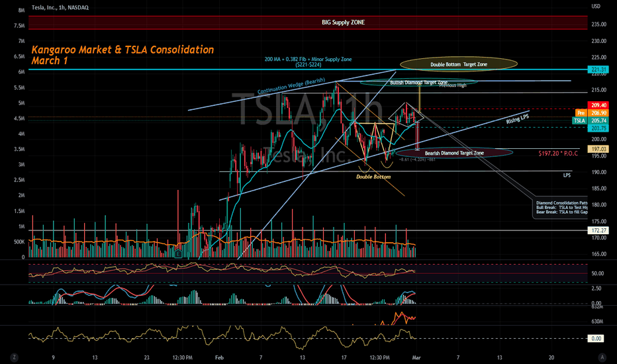Click the Rising LPS trendline label
The width and height of the screenshot is (617, 364).
pyautogui.click(x=518, y=119)
